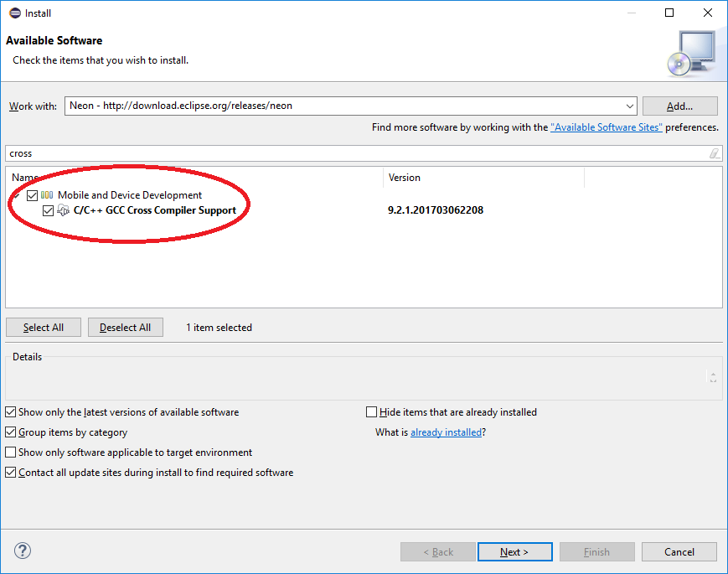Open the already installed link

click(x=447, y=432)
